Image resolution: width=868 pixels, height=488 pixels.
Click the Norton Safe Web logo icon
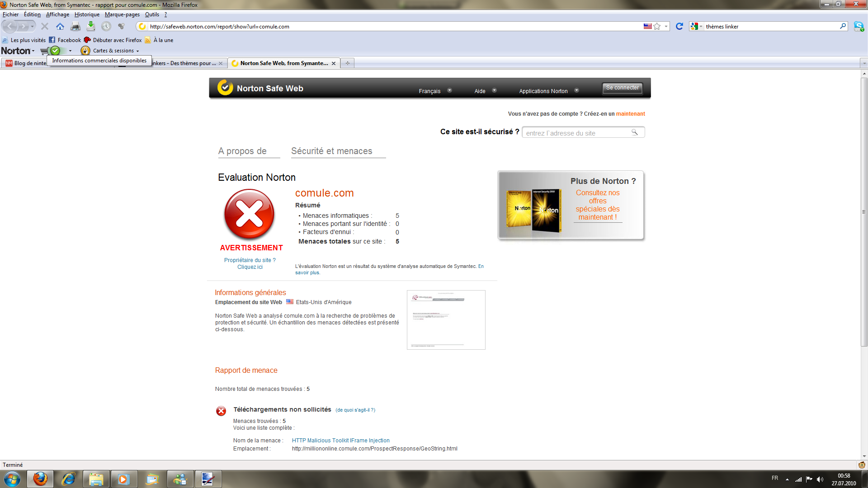tap(225, 87)
